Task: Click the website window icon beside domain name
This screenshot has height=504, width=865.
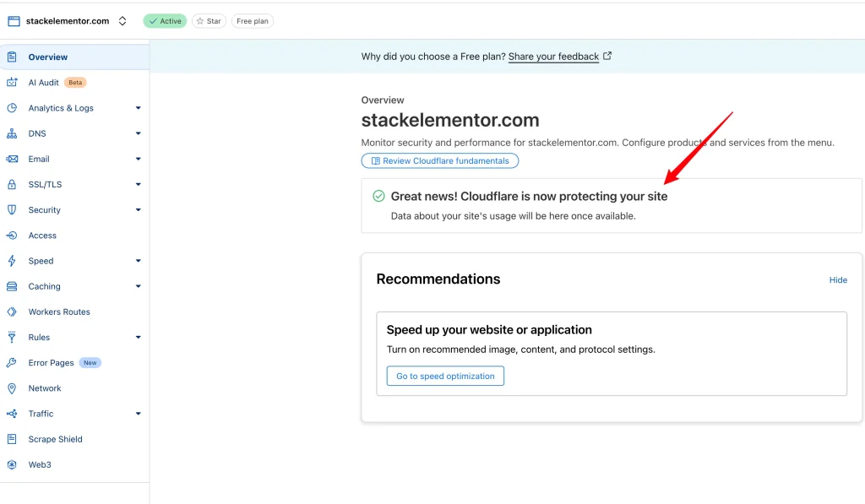Action: pyautogui.click(x=14, y=21)
